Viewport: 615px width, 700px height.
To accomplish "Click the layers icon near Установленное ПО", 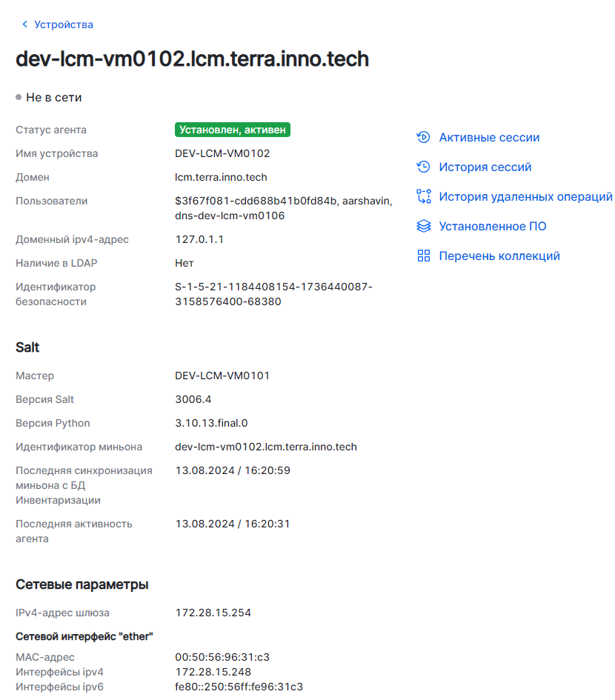I will pyautogui.click(x=424, y=226).
